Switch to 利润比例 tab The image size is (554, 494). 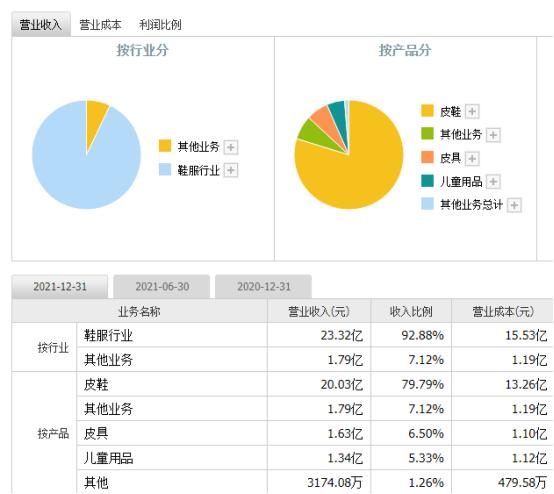click(x=160, y=25)
